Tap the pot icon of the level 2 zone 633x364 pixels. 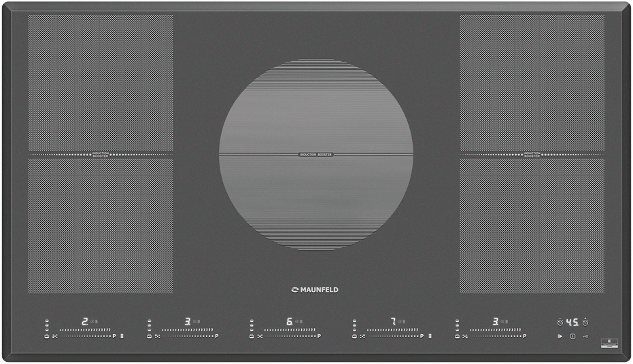(x=47, y=336)
